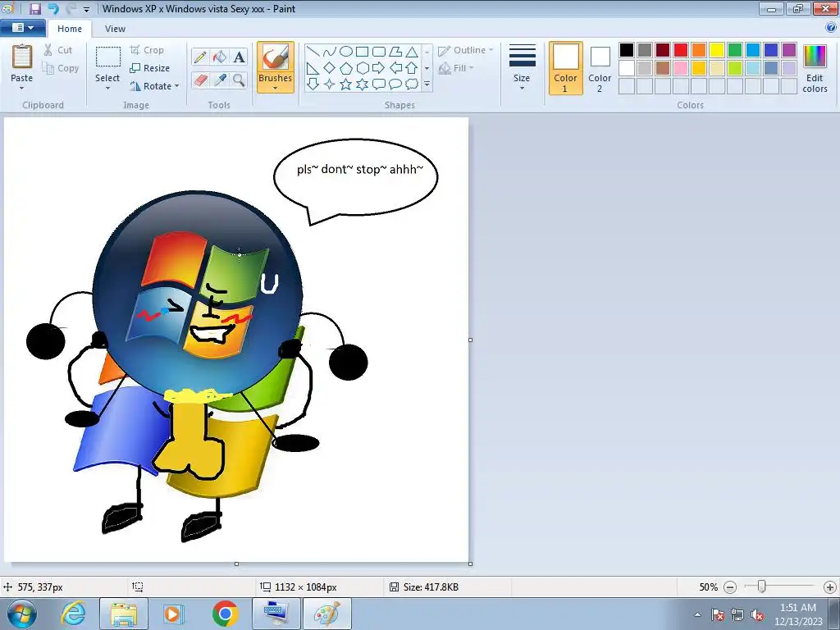The height and width of the screenshot is (630, 840).
Task: Choose the Up arrow shape
Action: tap(412, 68)
